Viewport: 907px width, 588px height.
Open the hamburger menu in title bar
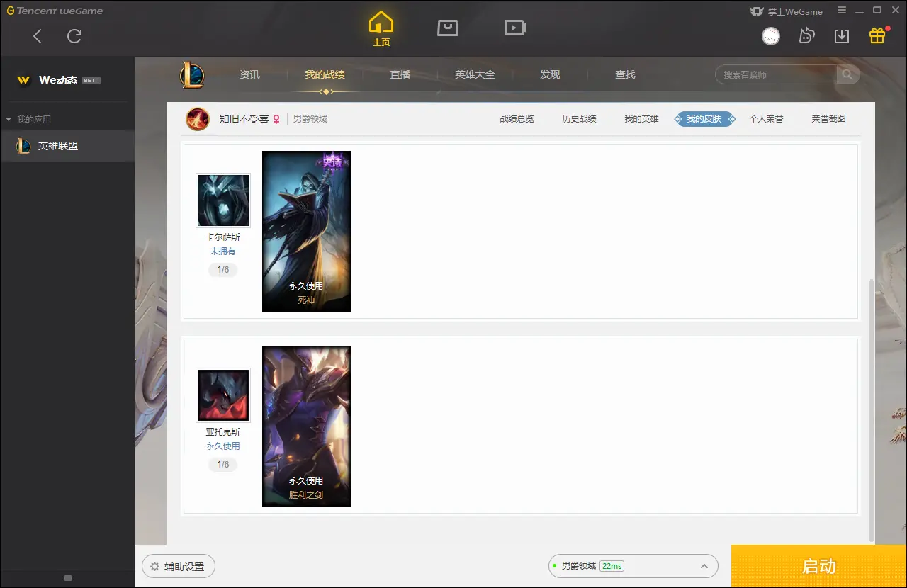[x=842, y=11]
